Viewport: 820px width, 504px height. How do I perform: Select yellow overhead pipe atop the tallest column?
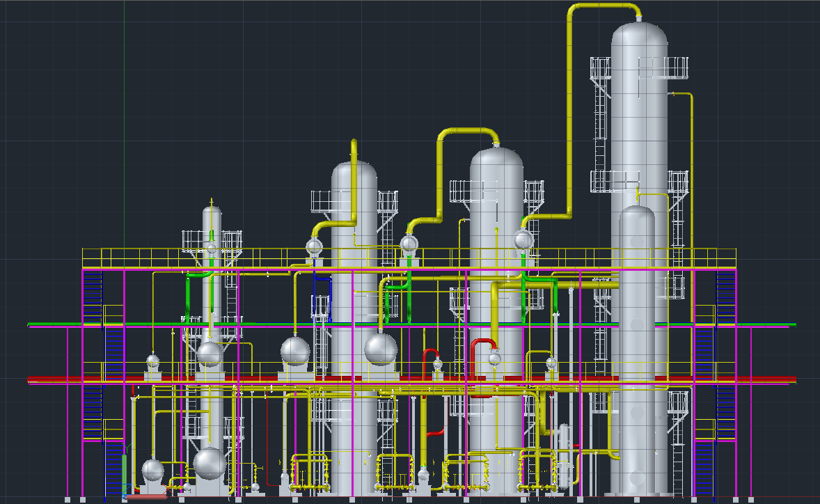click(x=569, y=110)
